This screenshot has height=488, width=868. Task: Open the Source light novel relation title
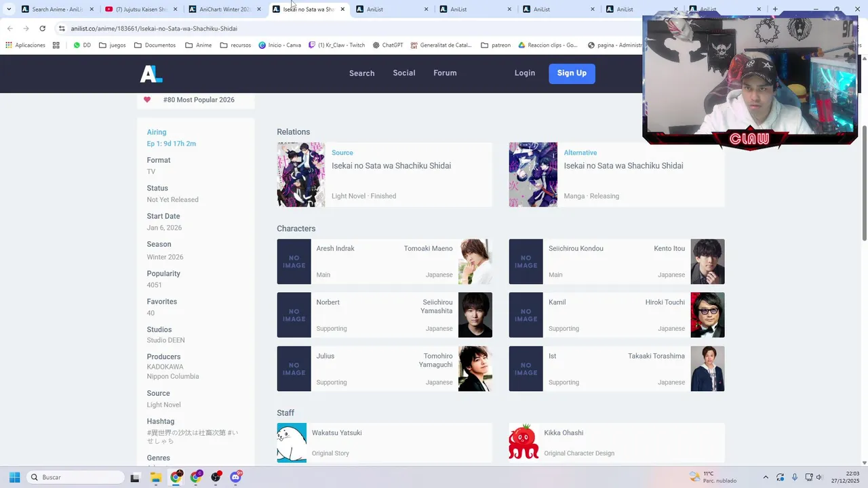pyautogui.click(x=391, y=166)
